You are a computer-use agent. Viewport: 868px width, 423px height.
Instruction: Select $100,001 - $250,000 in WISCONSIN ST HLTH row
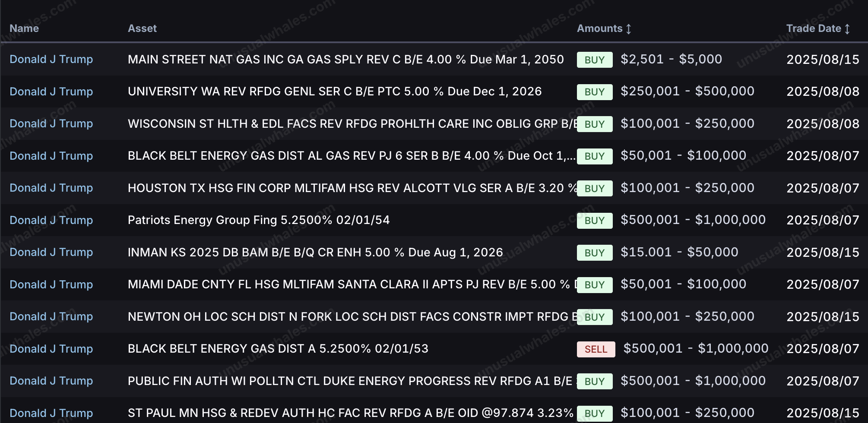(x=687, y=123)
